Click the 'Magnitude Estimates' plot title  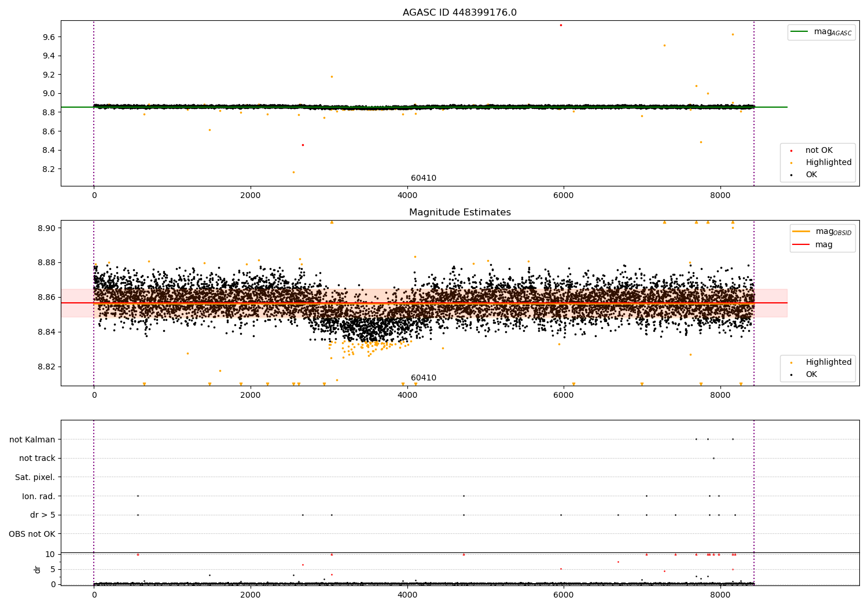click(x=460, y=213)
